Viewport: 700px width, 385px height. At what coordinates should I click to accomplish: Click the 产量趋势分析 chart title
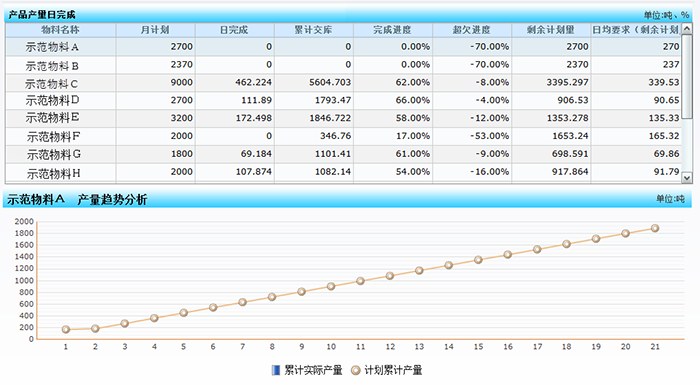[112, 200]
